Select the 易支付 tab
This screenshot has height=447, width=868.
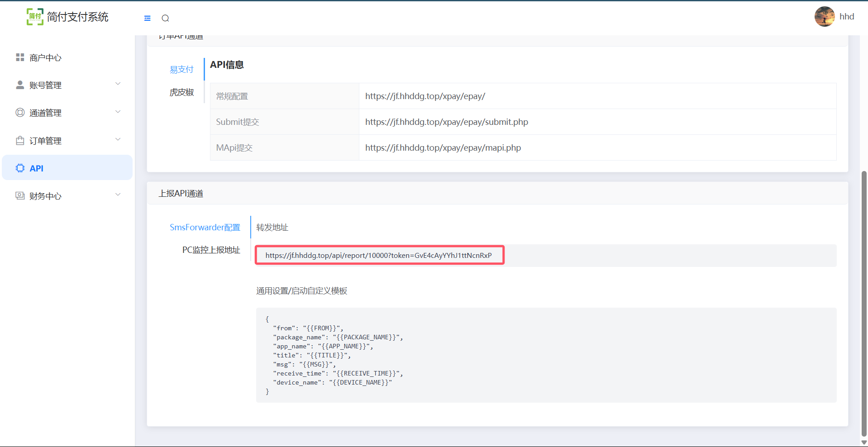click(181, 70)
